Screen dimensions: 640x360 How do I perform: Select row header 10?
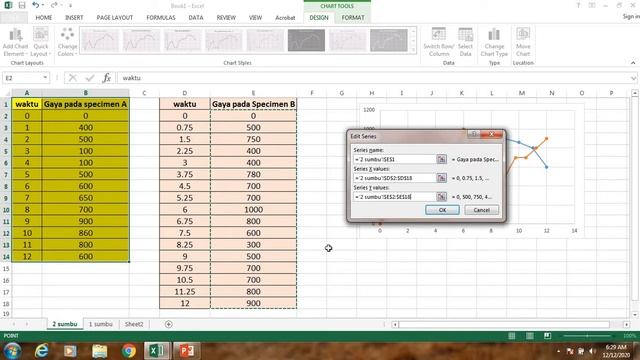(x=6, y=209)
